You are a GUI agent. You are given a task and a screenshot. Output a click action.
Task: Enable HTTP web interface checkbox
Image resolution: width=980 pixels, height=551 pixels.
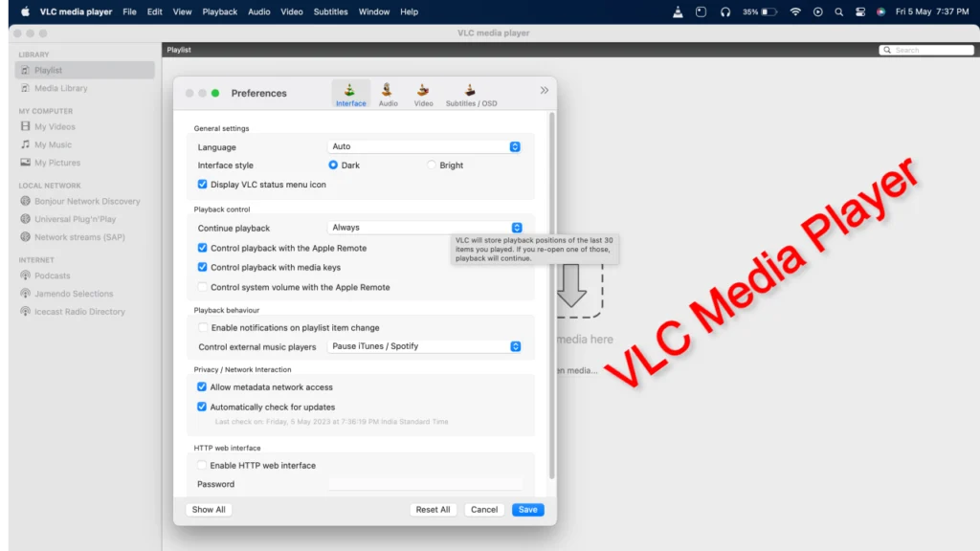pyautogui.click(x=201, y=466)
